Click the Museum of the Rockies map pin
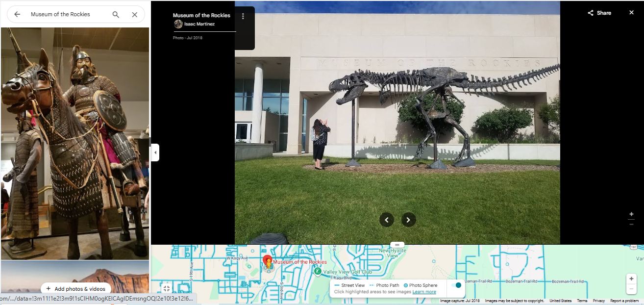Image resolution: width=644 pixels, height=305 pixels. click(267, 261)
